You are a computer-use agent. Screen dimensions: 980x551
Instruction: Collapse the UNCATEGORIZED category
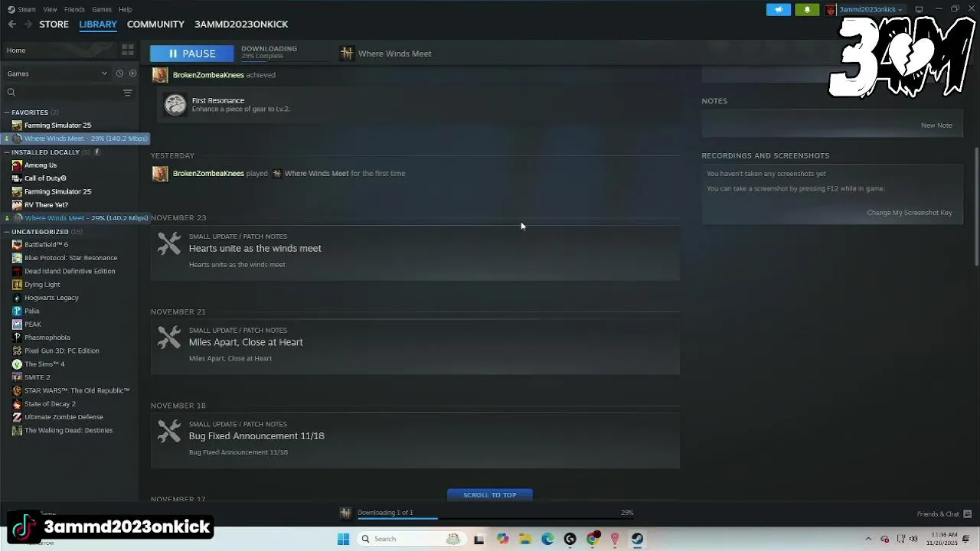tap(7, 232)
